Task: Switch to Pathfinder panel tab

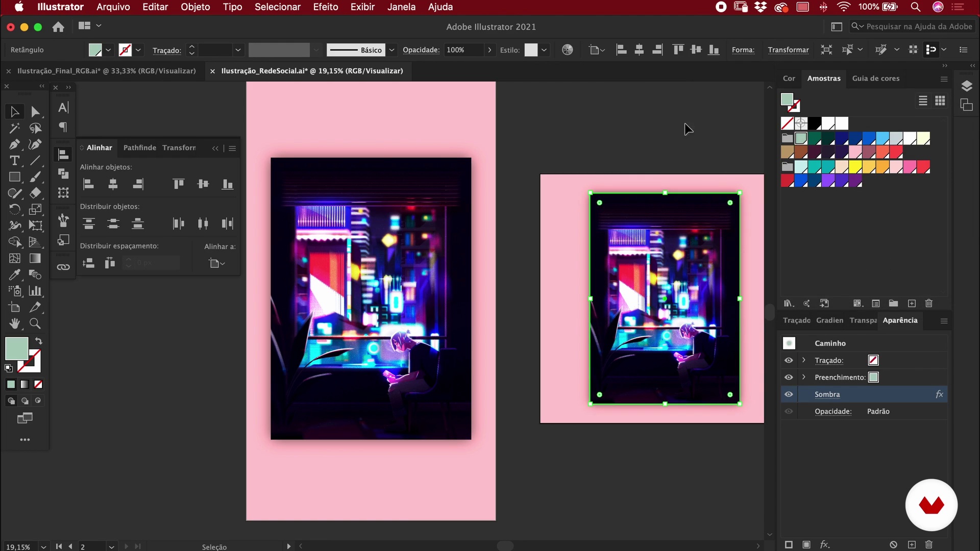Action: click(x=140, y=148)
